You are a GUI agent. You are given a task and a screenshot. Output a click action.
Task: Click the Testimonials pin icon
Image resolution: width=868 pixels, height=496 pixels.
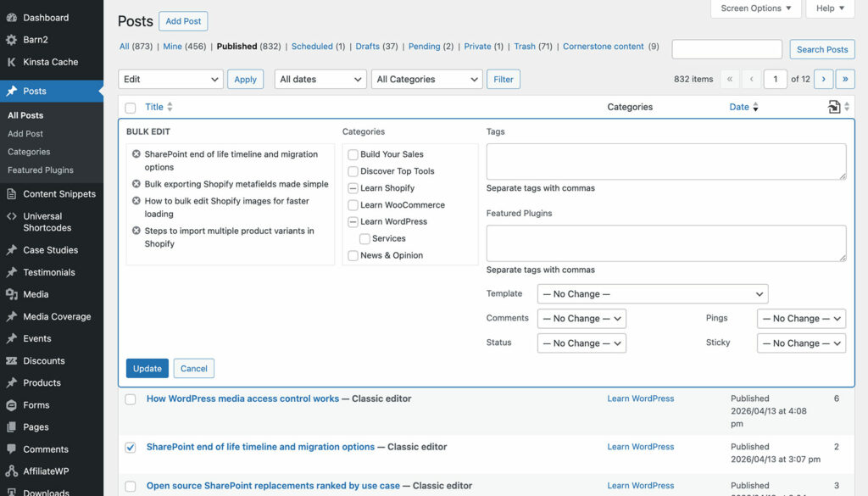12,272
